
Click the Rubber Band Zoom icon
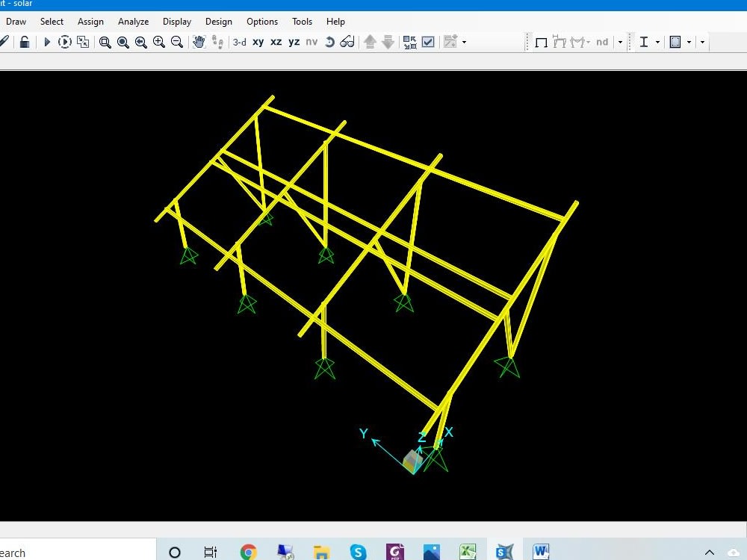[105, 42]
